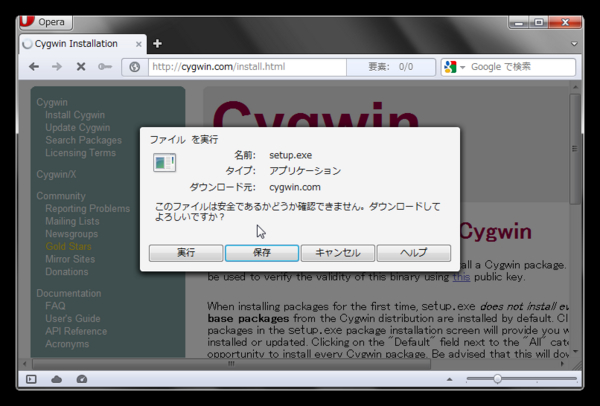The image size is (600, 406).
Task: Go forward with the forward arrow
Action: coord(57,67)
